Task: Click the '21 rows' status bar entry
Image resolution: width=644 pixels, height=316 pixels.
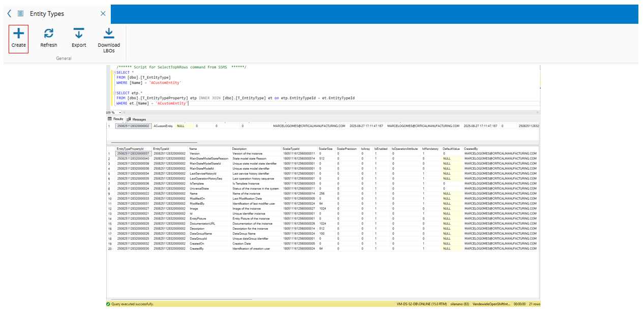Action: tap(534, 304)
